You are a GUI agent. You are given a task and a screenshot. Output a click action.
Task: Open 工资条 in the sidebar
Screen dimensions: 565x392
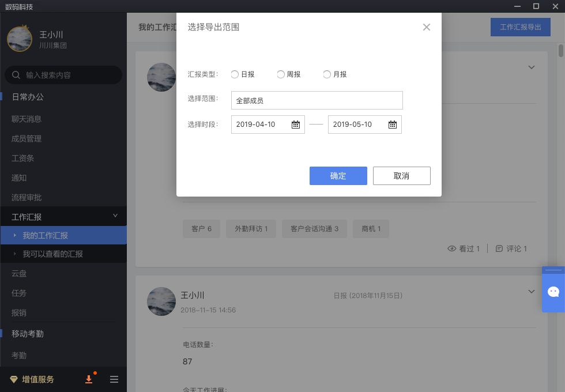click(22, 158)
